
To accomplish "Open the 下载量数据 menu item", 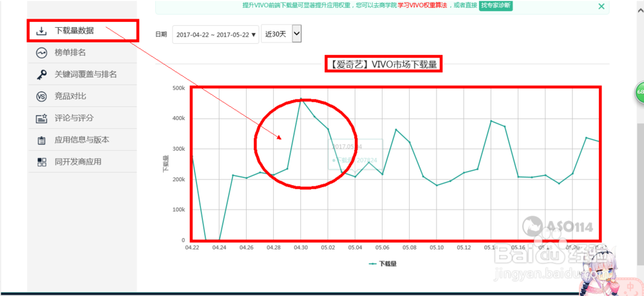I will pyautogui.click(x=83, y=31).
